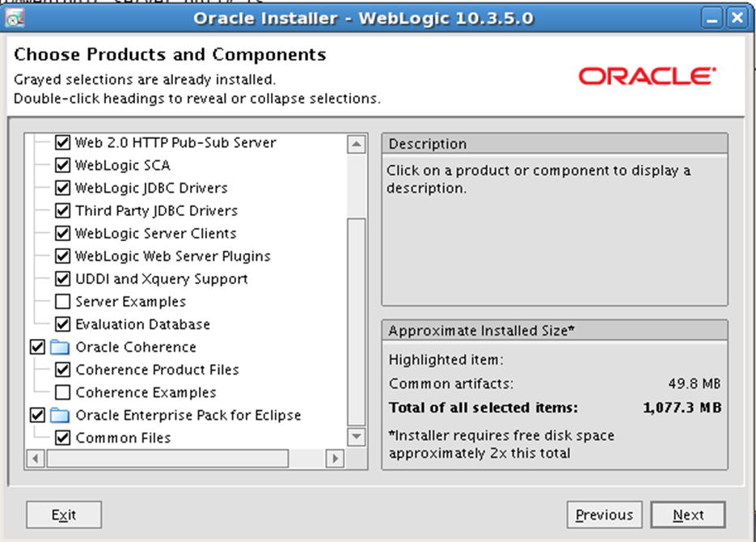Select the WebLogic SCA label
Viewport: 756px width, 542px height.
123,165
